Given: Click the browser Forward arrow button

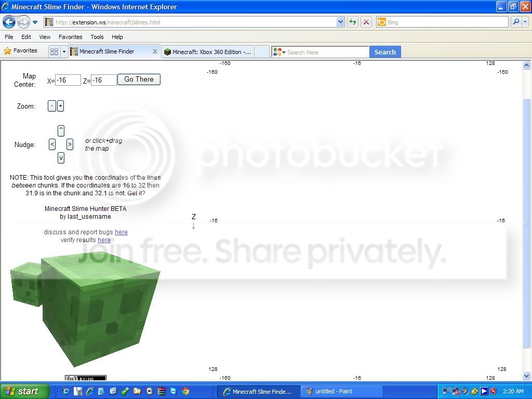Looking at the screenshot, I should pyautogui.click(x=23, y=22).
